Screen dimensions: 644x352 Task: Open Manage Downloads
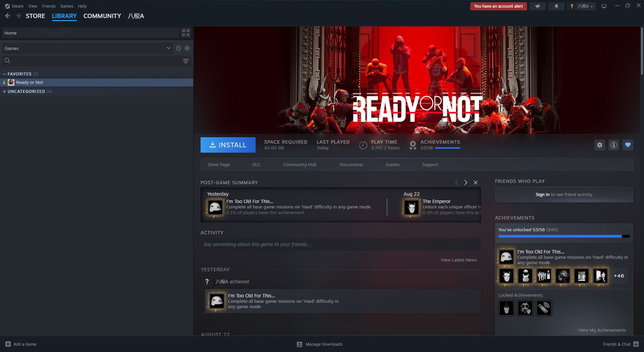[319, 344]
